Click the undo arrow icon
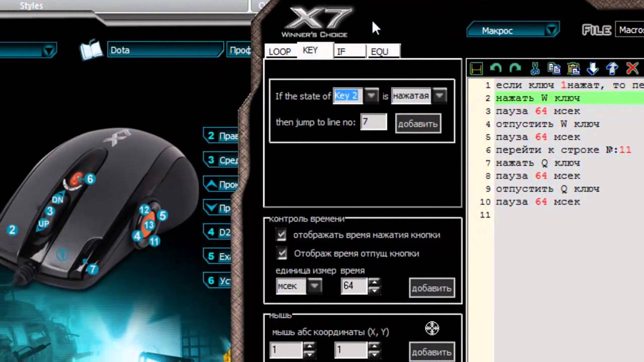Viewport: 644px width, 362px height. (496, 68)
